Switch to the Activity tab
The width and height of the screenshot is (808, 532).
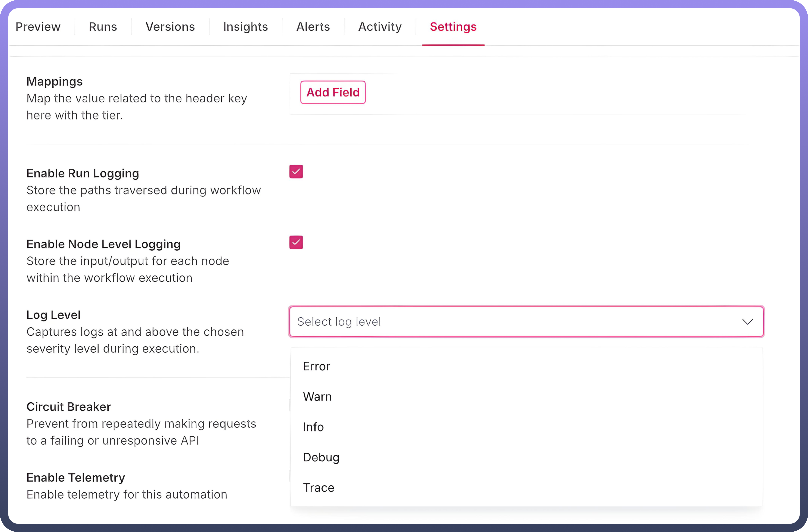coord(380,27)
